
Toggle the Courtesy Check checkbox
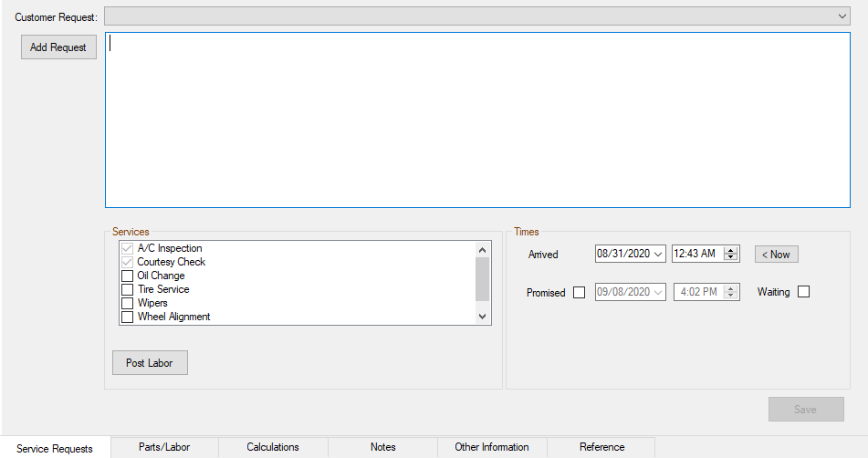click(x=127, y=262)
